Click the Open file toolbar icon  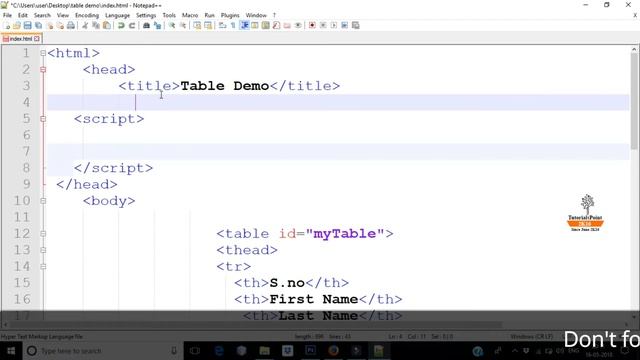point(17,25)
